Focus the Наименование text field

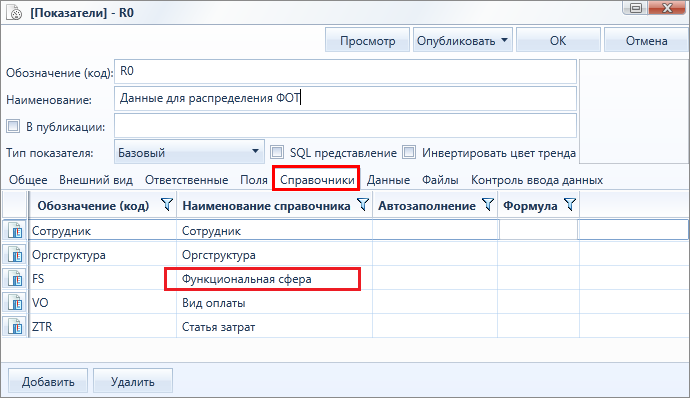345,98
